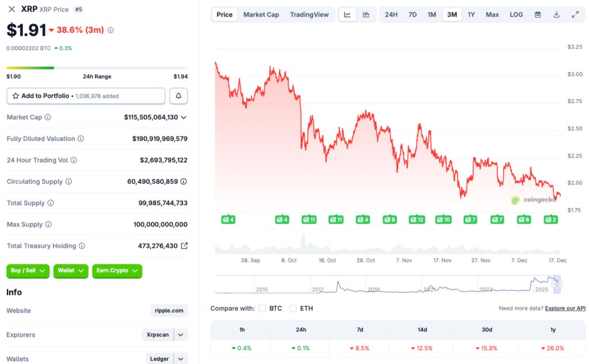Click the notification bell icon
The width and height of the screenshot is (589, 364).
coord(178,95)
